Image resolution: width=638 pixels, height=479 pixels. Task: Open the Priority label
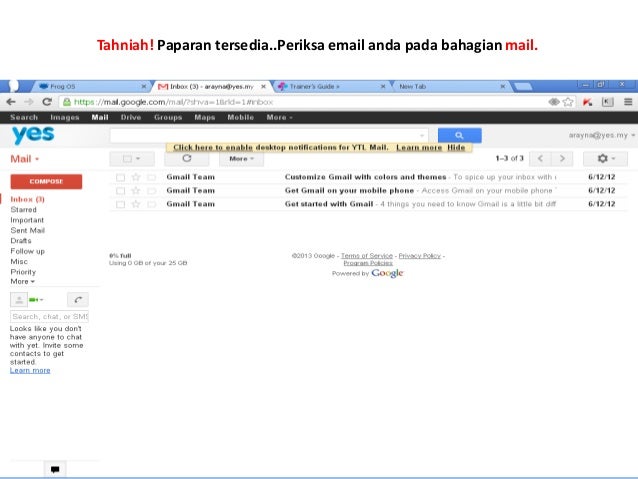[23, 272]
